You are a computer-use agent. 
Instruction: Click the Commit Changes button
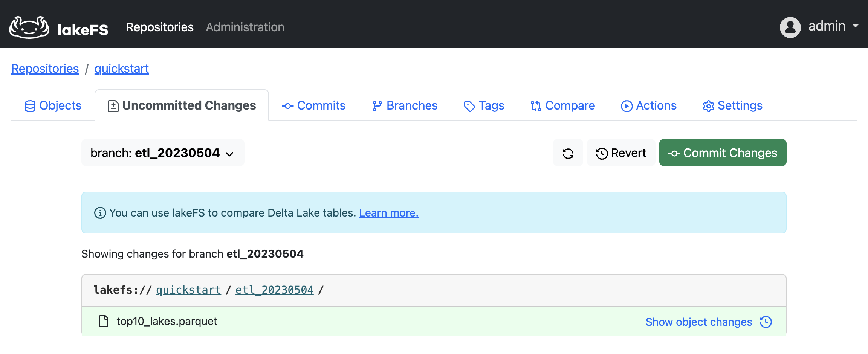(723, 153)
